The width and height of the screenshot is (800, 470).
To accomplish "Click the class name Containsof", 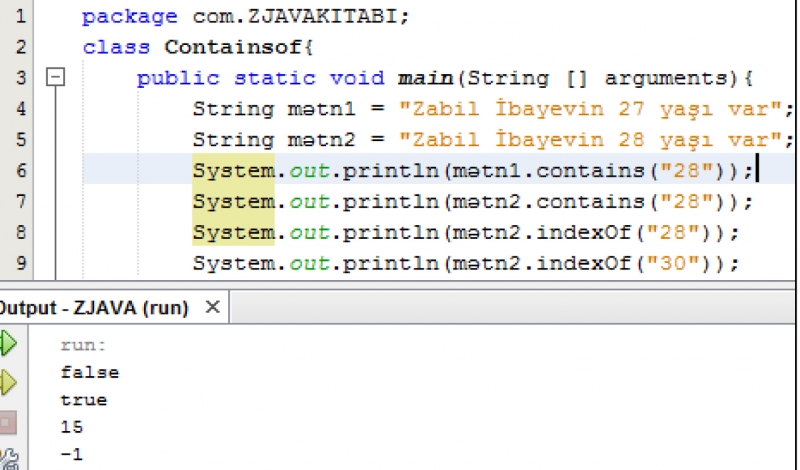I will coord(239,47).
